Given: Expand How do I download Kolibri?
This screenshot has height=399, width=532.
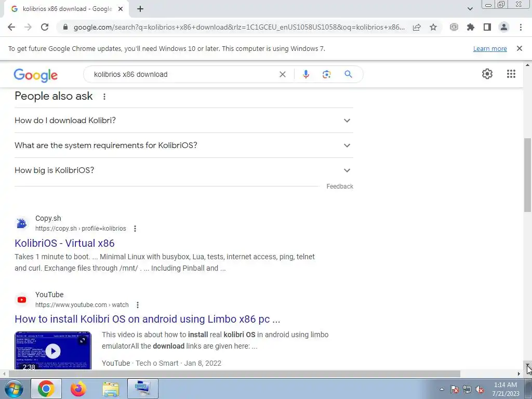Looking at the screenshot, I should click(183, 121).
